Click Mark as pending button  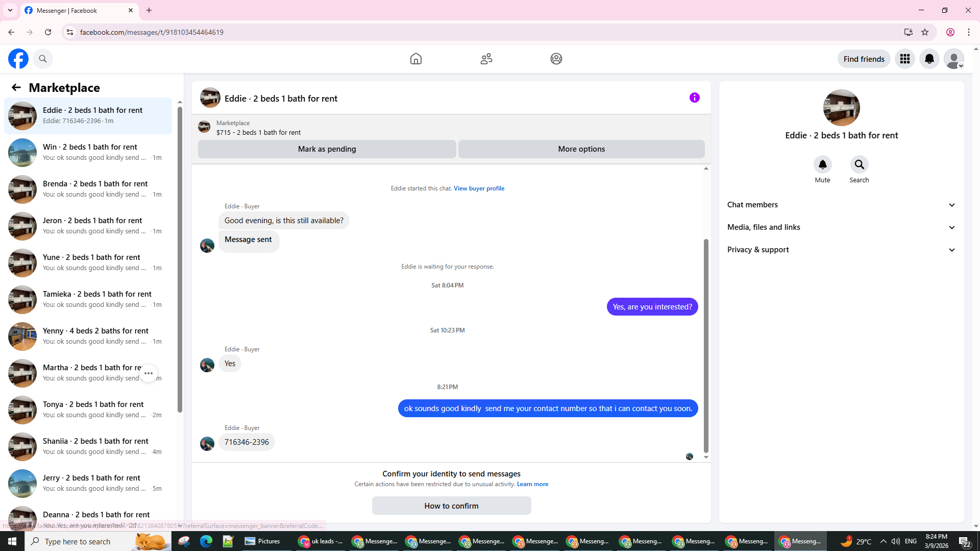click(x=327, y=149)
